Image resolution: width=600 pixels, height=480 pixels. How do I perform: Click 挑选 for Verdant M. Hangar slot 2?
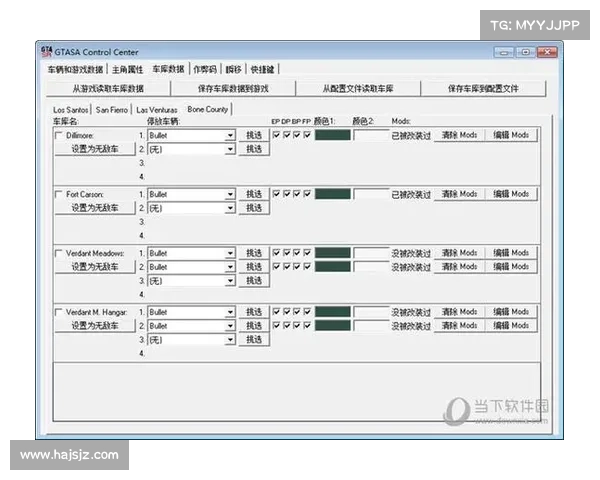[x=254, y=326]
